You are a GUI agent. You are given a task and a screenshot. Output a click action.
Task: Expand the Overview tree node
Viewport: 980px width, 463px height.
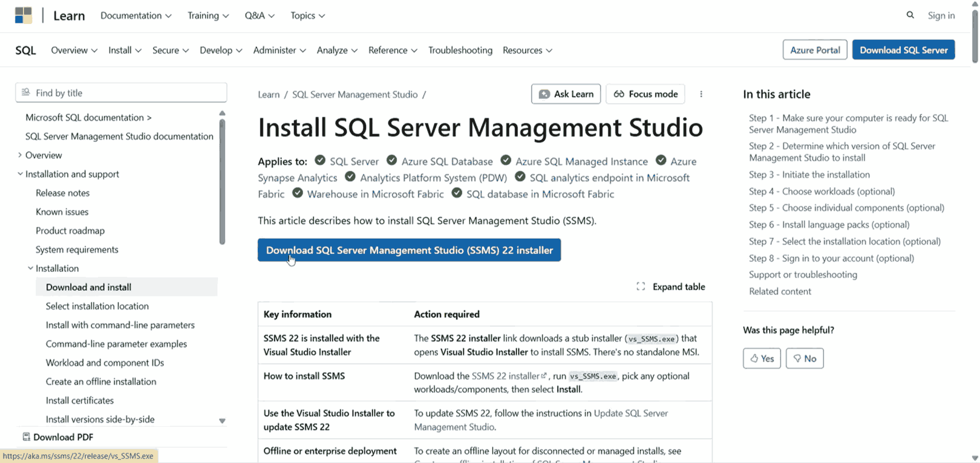click(x=19, y=155)
